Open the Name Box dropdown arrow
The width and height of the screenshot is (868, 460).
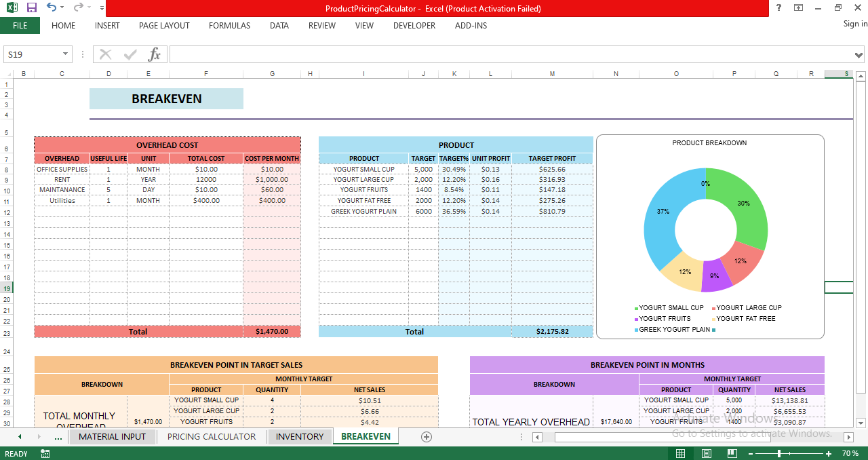click(66, 54)
